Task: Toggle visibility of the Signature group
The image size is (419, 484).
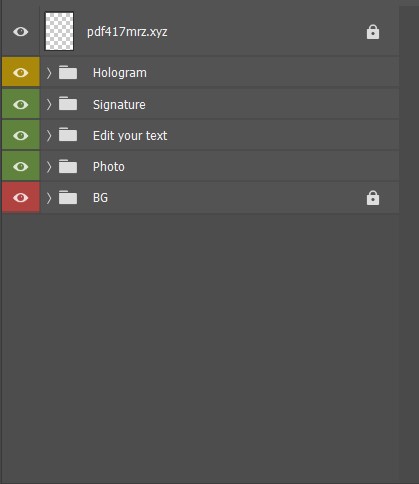Action: [21, 104]
